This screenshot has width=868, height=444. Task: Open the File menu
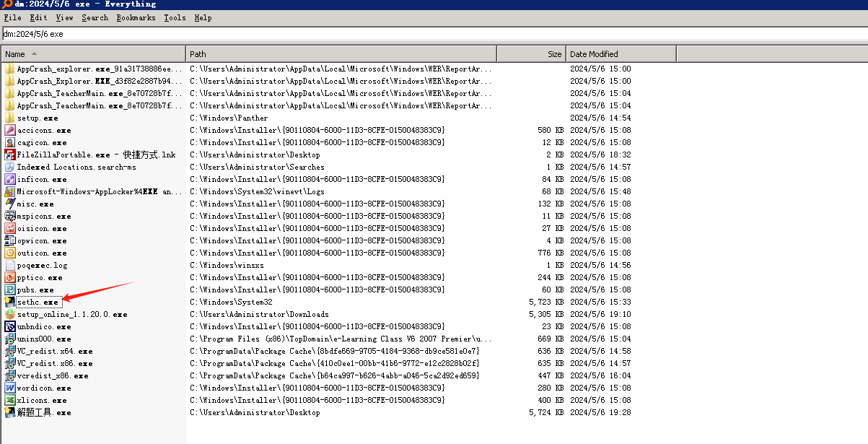[x=12, y=17]
